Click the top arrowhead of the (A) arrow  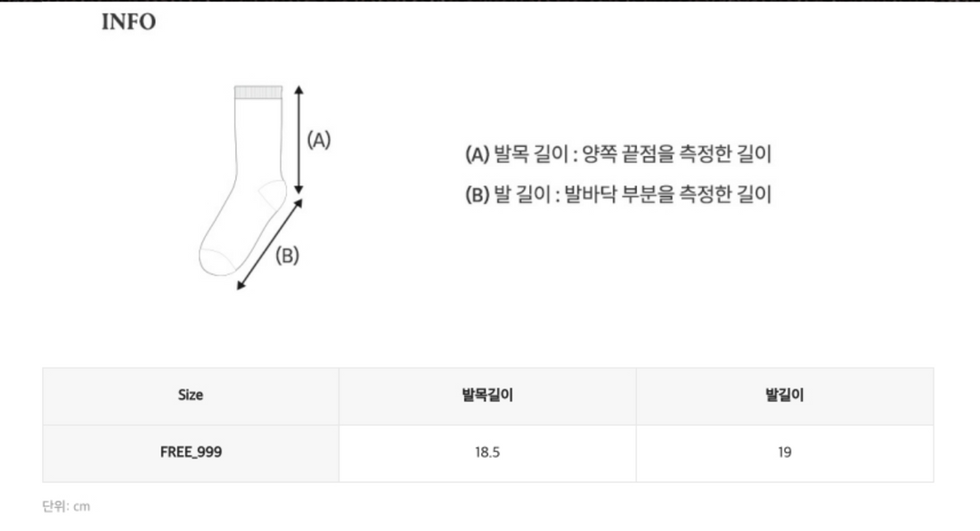[299, 89]
